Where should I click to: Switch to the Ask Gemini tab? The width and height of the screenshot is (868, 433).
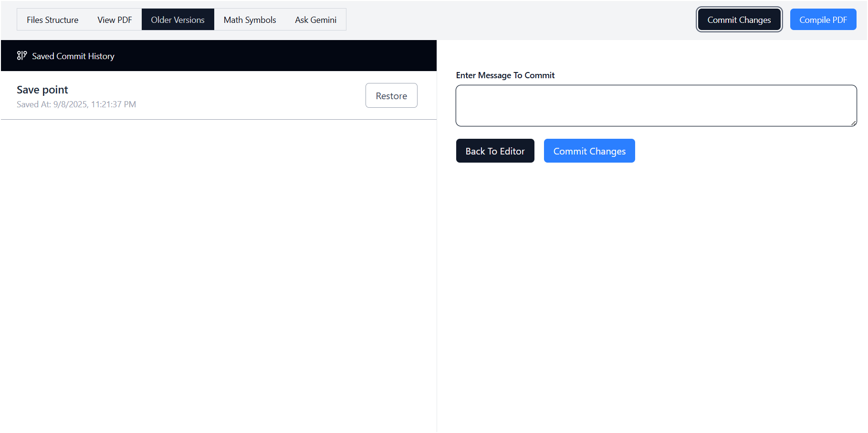tap(315, 20)
